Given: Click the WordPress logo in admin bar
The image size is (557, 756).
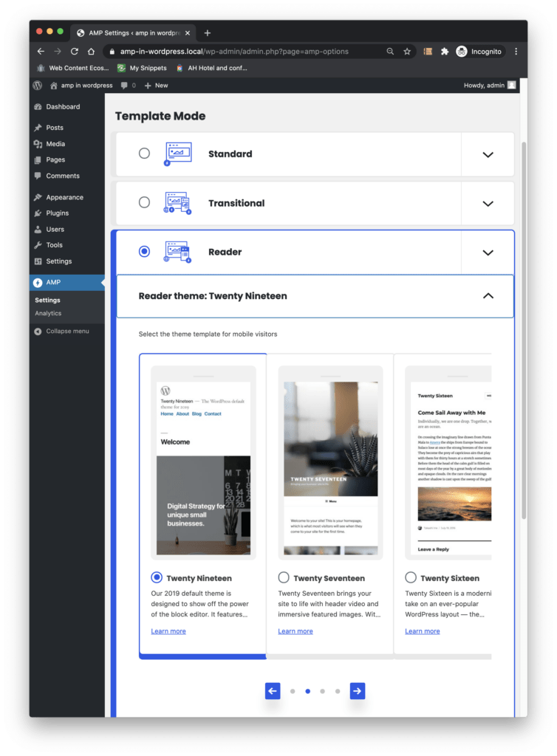Looking at the screenshot, I should click(38, 86).
